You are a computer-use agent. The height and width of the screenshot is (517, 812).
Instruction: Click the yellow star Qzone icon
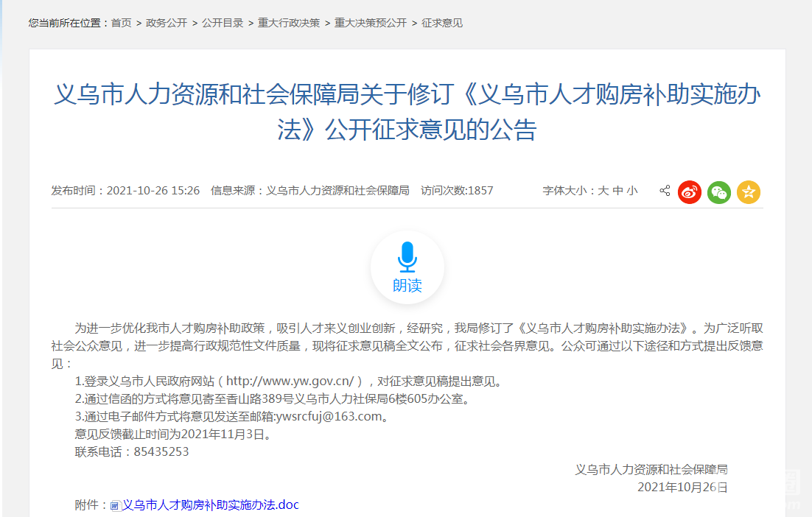click(749, 192)
